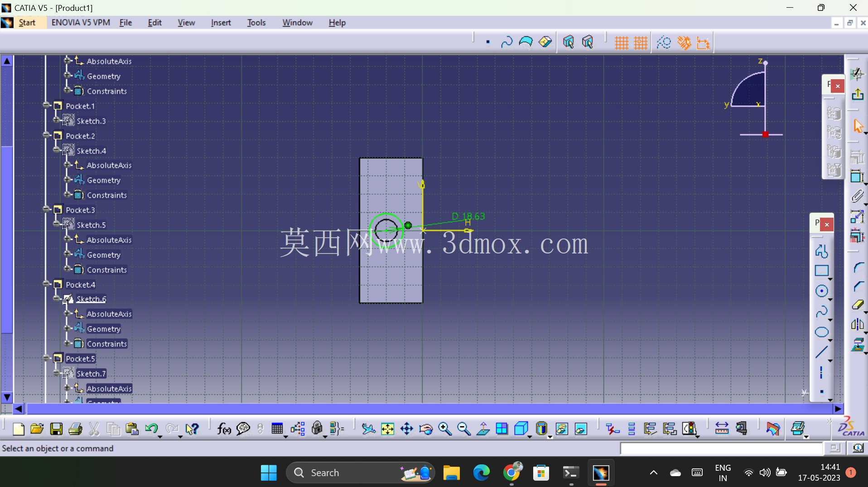Click the first cut part by sketch plane icon

[569, 43]
